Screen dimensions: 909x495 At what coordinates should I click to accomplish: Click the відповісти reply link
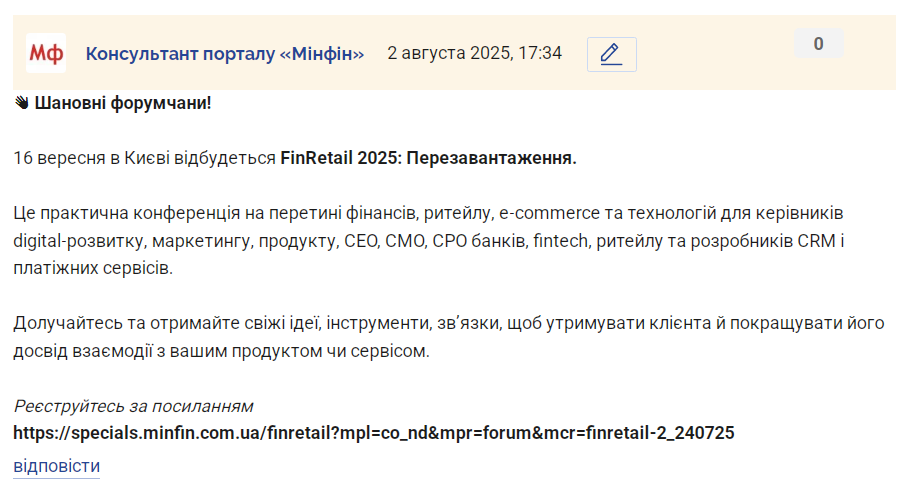pyautogui.click(x=57, y=466)
